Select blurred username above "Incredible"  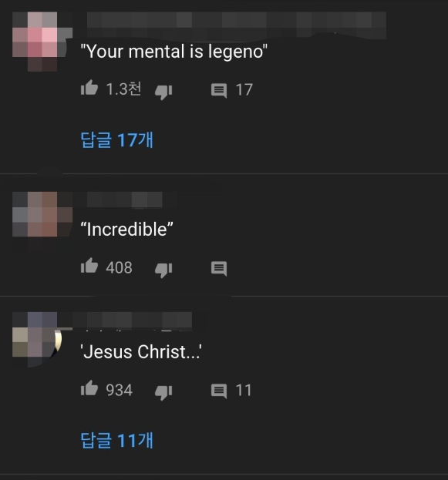[x=125, y=200]
